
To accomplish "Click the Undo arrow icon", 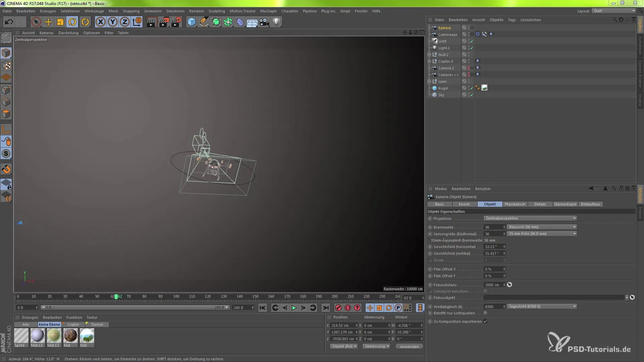I will pos(9,22).
